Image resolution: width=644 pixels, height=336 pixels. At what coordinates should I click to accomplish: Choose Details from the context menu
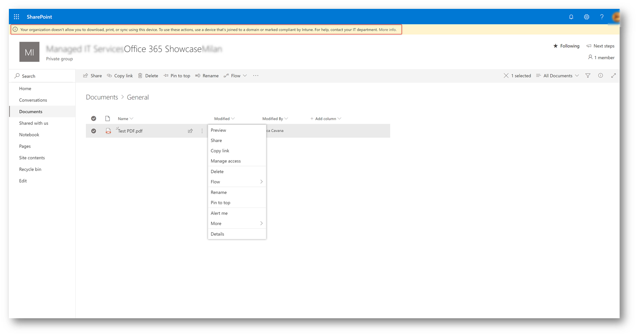[237, 234]
